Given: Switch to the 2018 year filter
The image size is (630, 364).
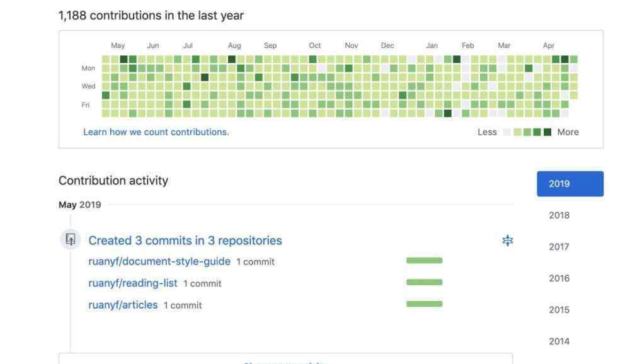Looking at the screenshot, I should click(x=559, y=215).
